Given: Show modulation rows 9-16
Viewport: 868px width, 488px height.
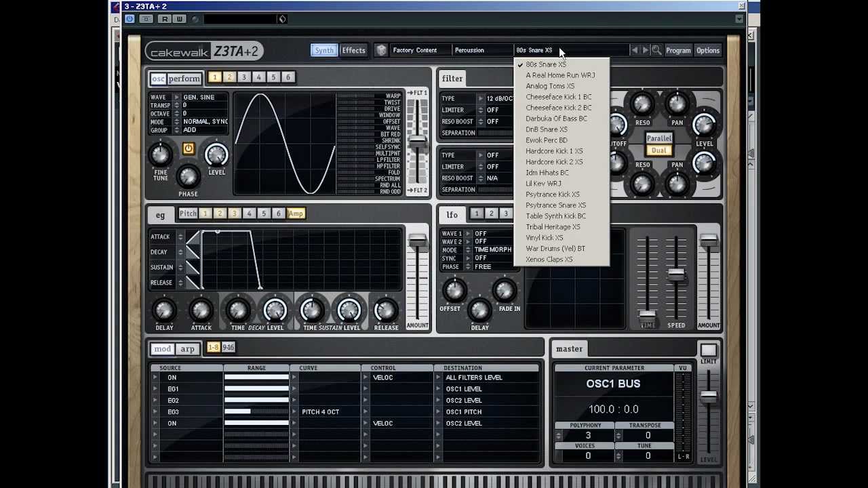Looking at the screenshot, I should coord(229,348).
